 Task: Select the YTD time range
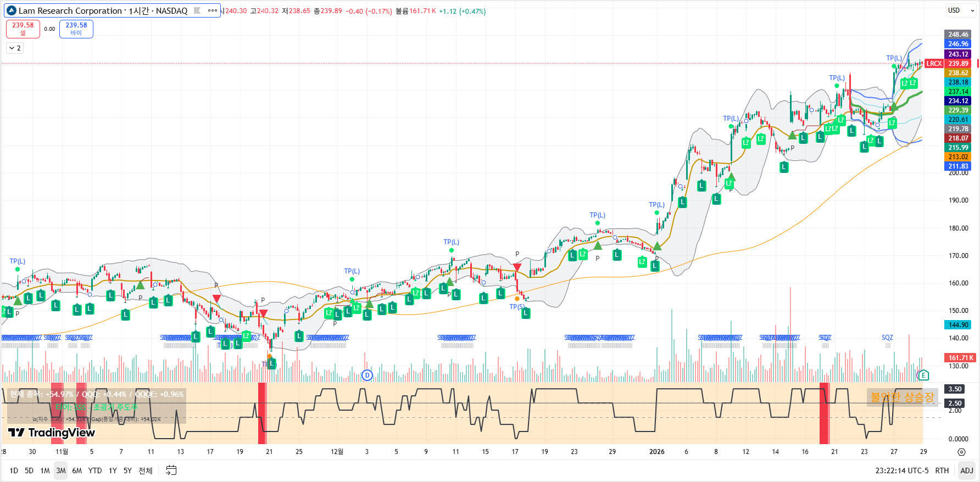95,470
